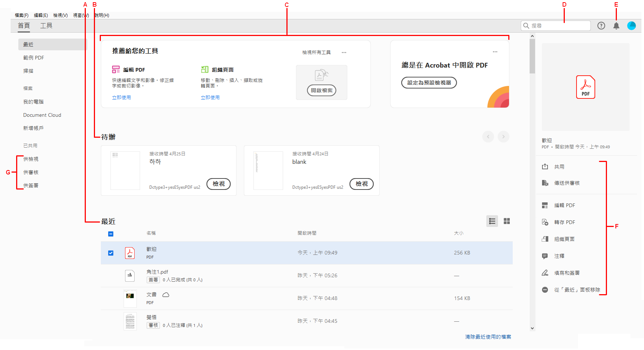644x350 pixels.
Task: Toggle the select-all checkbox in list header
Action: 111,234
